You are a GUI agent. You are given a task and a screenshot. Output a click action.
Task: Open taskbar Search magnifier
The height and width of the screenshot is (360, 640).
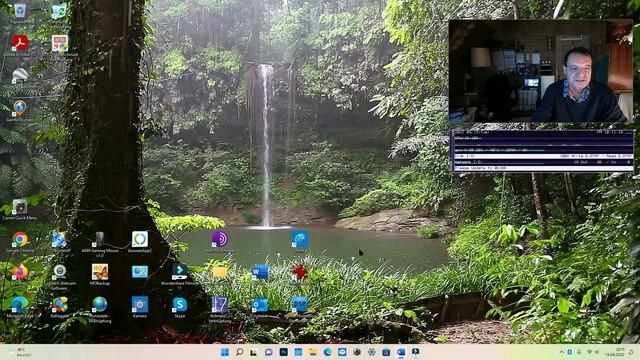[x=239, y=352]
